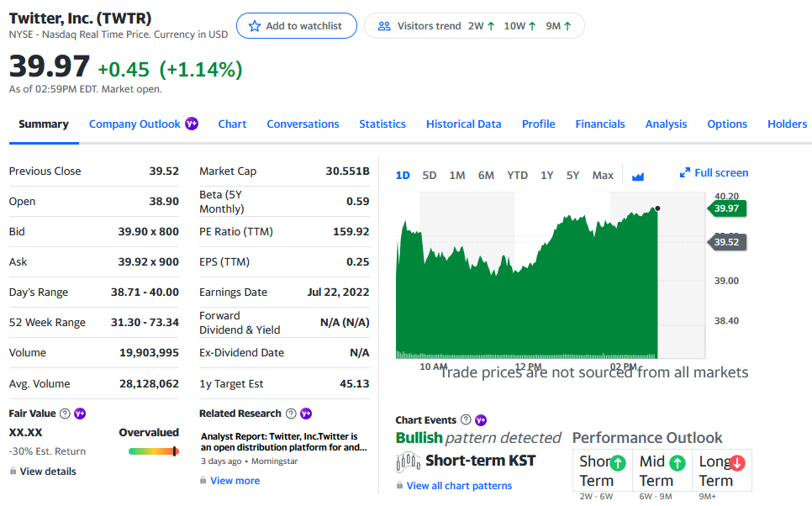812x506 pixels.
Task: Go to the Conversations tab
Action: pyautogui.click(x=303, y=124)
